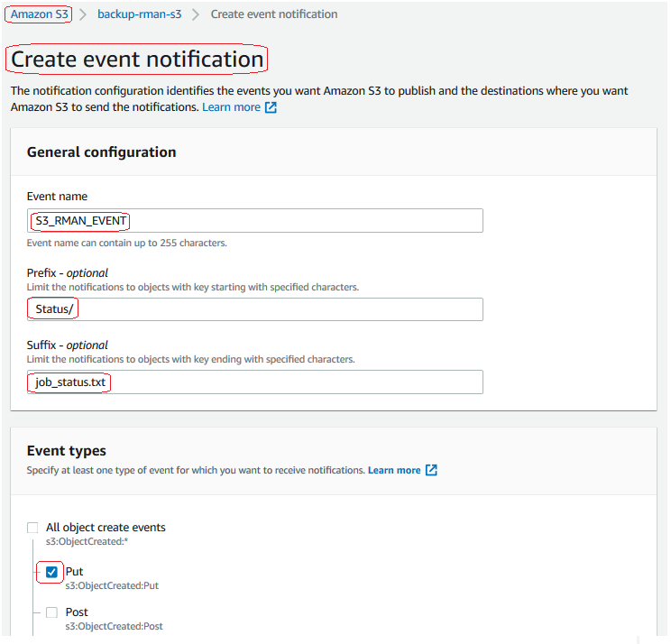
Task: Click the Event types section heading
Action: (67, 451)
